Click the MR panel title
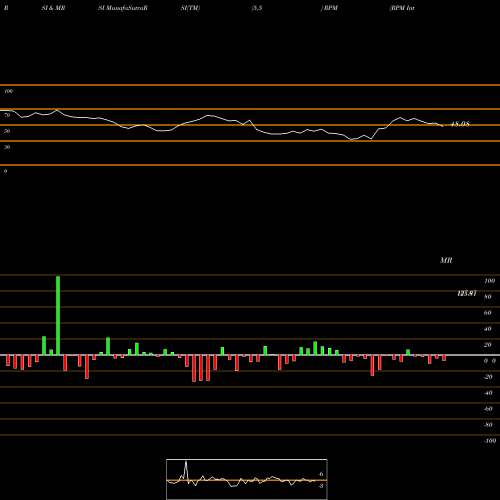Image resolution: width=500 pixels, height=500 pixels. [446, 260]
